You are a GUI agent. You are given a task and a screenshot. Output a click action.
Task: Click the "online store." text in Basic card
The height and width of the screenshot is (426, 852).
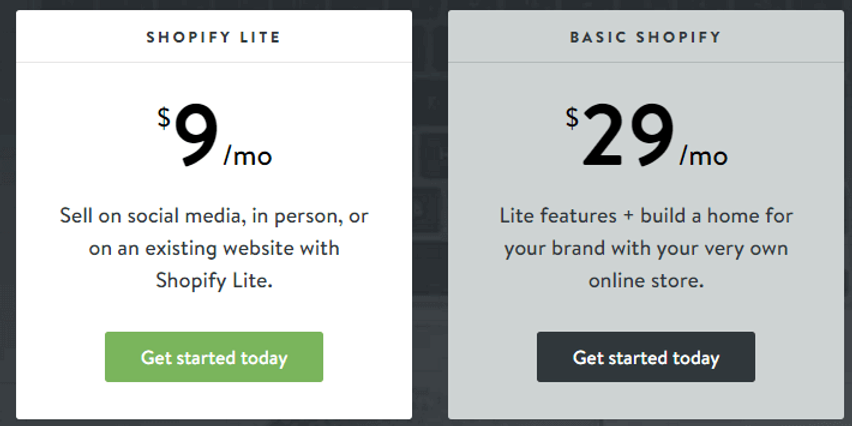point(646,281)
